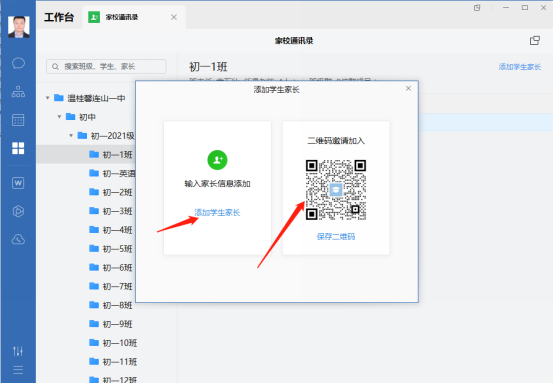Open the settings sliders icon at bottom
The width and height of the screenshot is (554, 383).
(x=18, y=351)
